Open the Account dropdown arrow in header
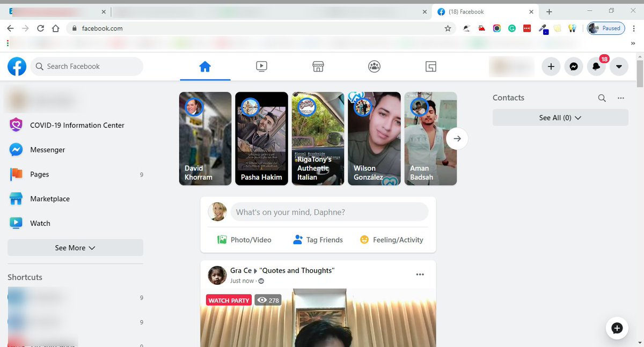The width and height of the screenshot is (644, 347). click(x=619, y=67)
